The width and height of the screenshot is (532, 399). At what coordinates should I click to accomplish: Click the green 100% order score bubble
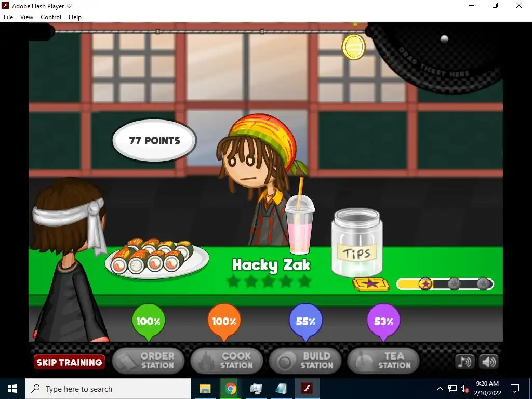tap(148, 321)
